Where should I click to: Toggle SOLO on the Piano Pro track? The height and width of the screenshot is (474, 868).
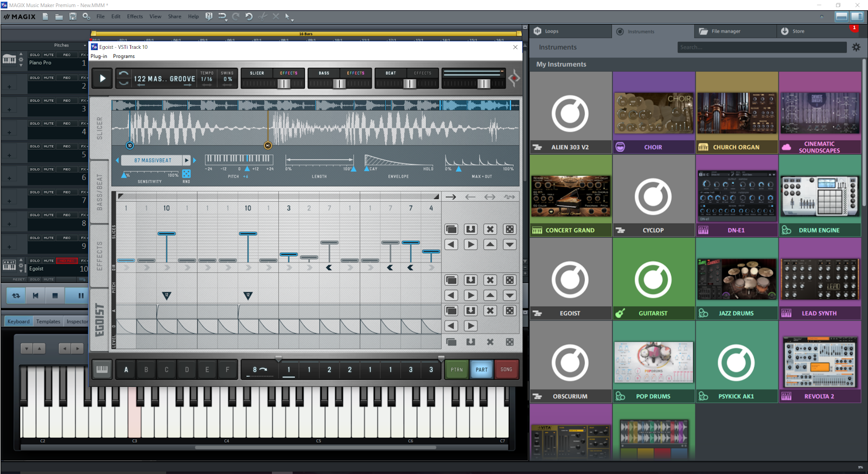pyautogui.click(x=35, y=55)
